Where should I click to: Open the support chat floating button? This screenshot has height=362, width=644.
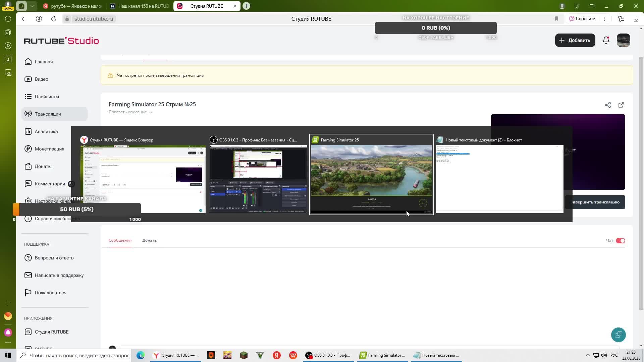pyautogui.click(x=618, y=335)
